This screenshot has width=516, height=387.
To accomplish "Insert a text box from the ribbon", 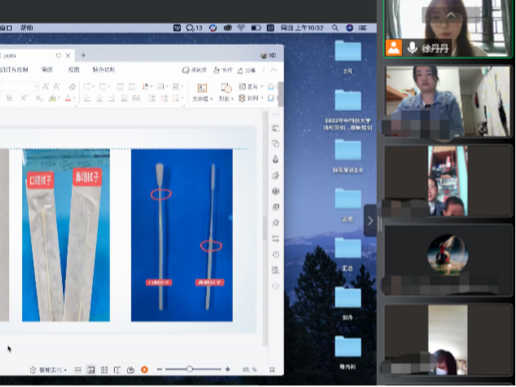I will point(202,92).
